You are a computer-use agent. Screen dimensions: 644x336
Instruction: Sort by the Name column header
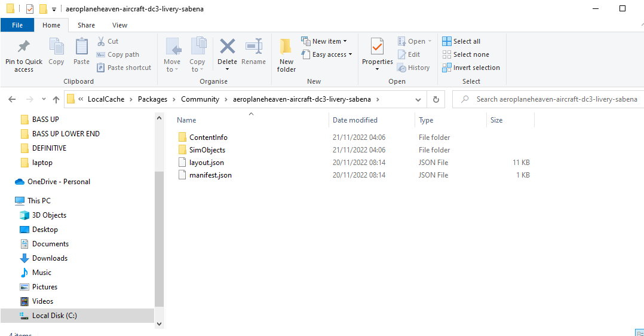[186, 120]
